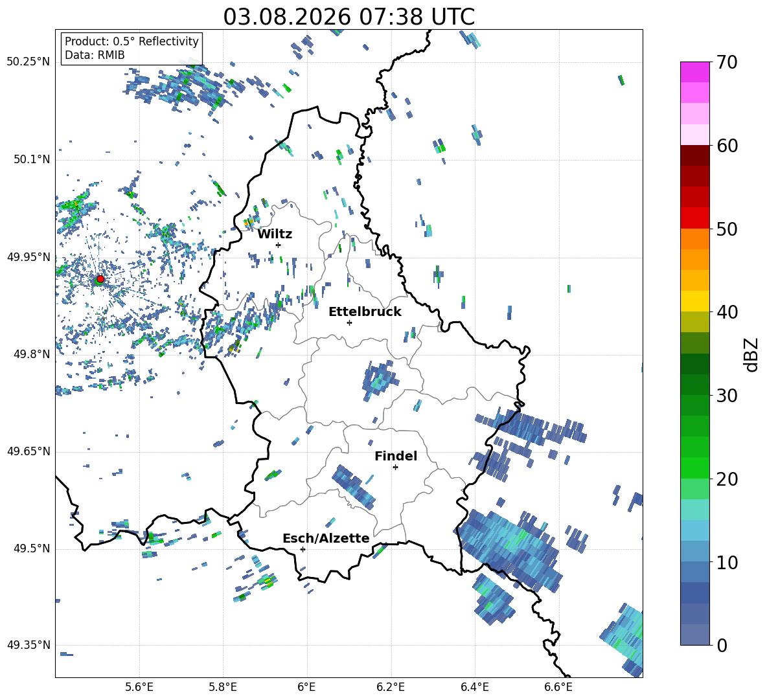
Task: Click the Findel city label
Action: (x=396, y=456)
